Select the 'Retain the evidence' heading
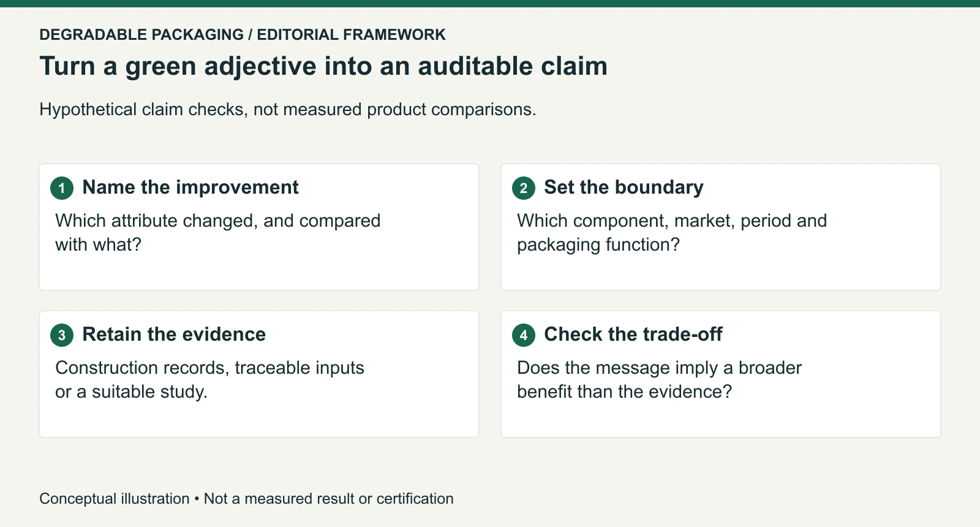 174,335
